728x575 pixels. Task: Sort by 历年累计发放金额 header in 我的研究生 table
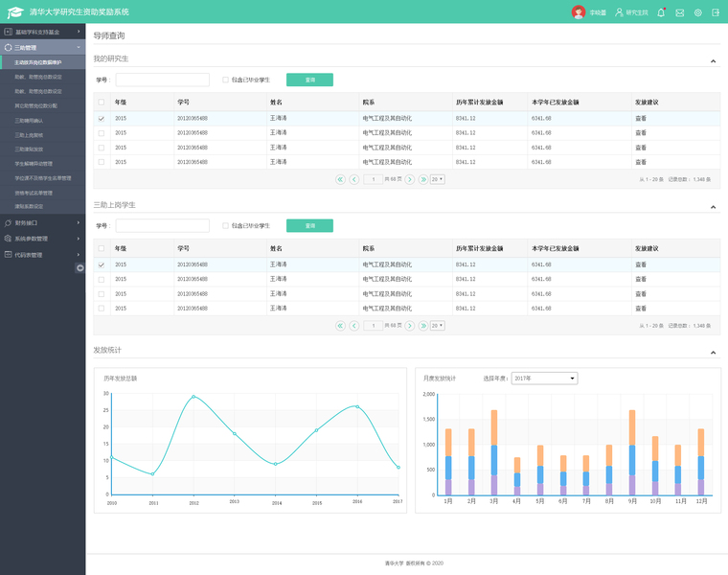click(x=479, y=103)
